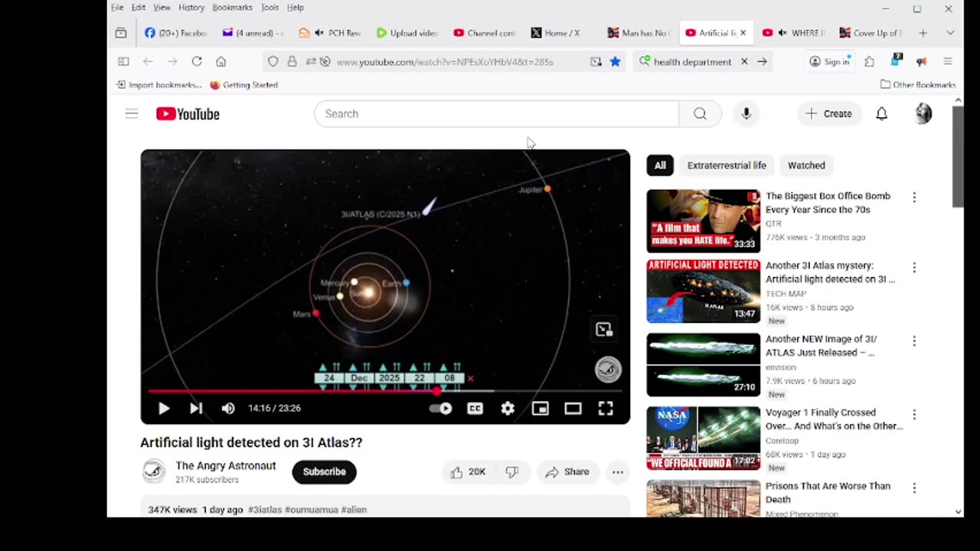Open a new browser tab
980x551 pixels.
(923, 33)
